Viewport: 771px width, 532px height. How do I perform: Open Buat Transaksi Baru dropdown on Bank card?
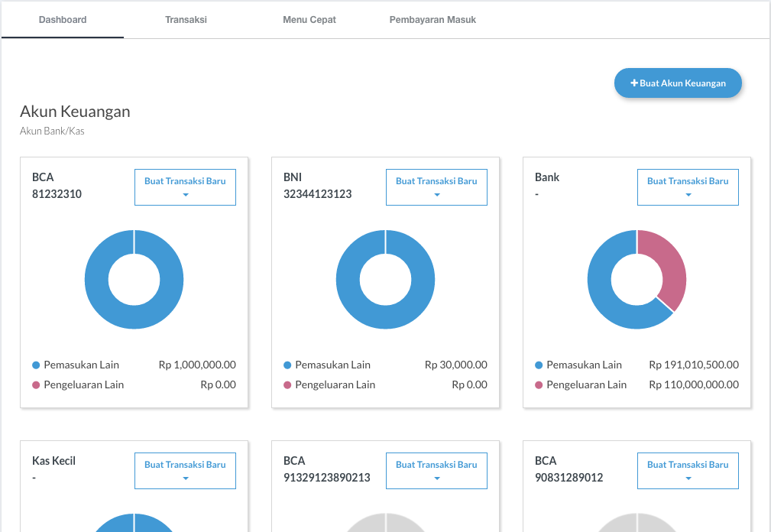(x=688, y=187)
